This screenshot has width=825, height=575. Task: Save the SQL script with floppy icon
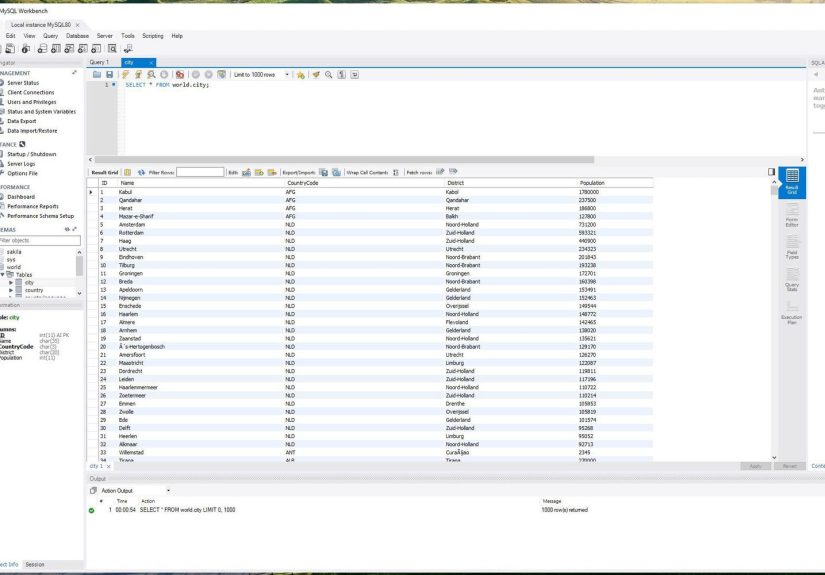(109, 75)
